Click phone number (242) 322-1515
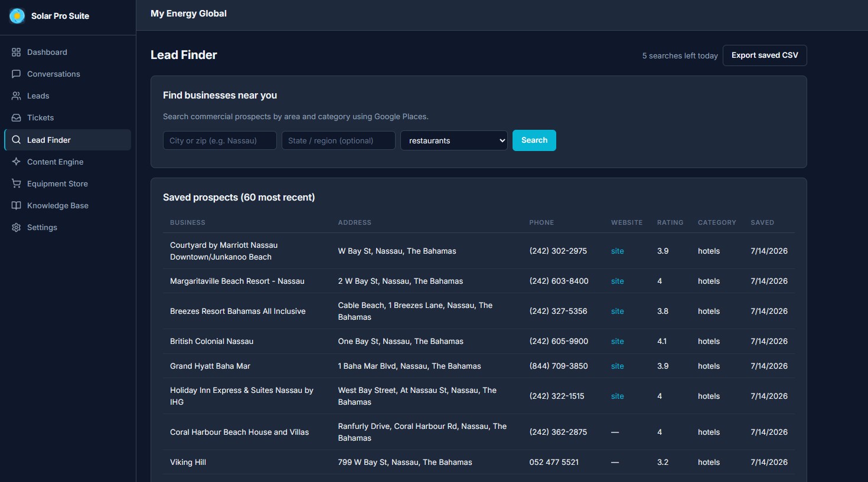Viewport: 868px width, 482px height. pyautogui.click(x=557, y=396)
